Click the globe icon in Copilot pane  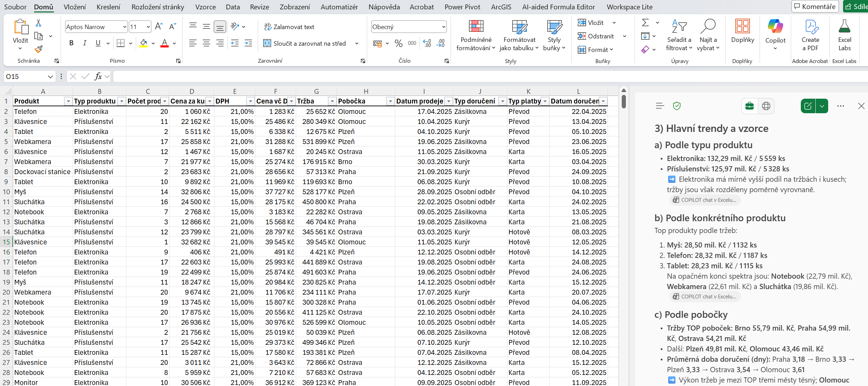pyautogui.click(x=766, y=106)
